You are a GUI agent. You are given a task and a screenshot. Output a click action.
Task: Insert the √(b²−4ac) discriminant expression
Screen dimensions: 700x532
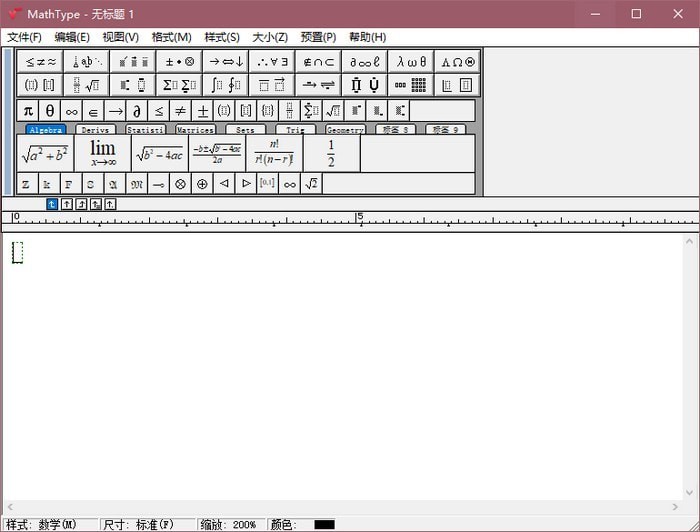tap(160, 153)
